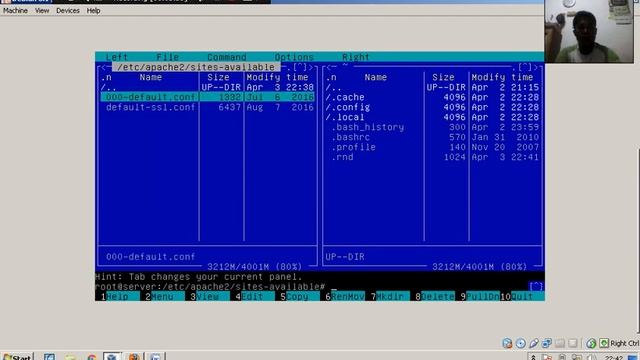
Task: Open left panel directory history [^] list
Action: [300, 67]
